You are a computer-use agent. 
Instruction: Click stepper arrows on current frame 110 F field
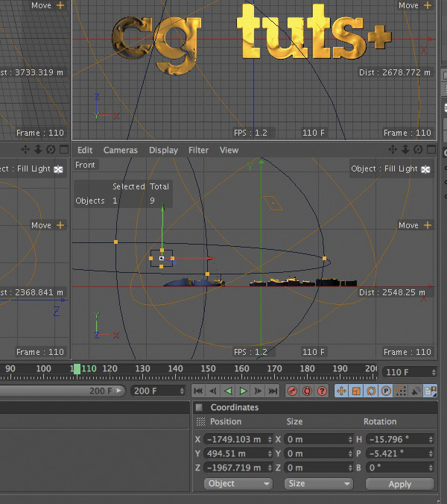coord(434,372)
